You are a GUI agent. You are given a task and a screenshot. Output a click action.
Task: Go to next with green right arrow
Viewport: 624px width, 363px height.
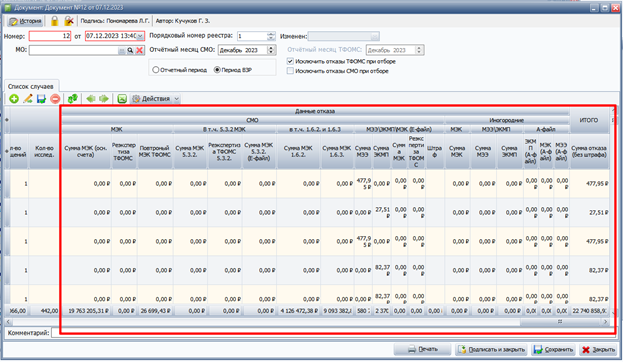point(104,99)
